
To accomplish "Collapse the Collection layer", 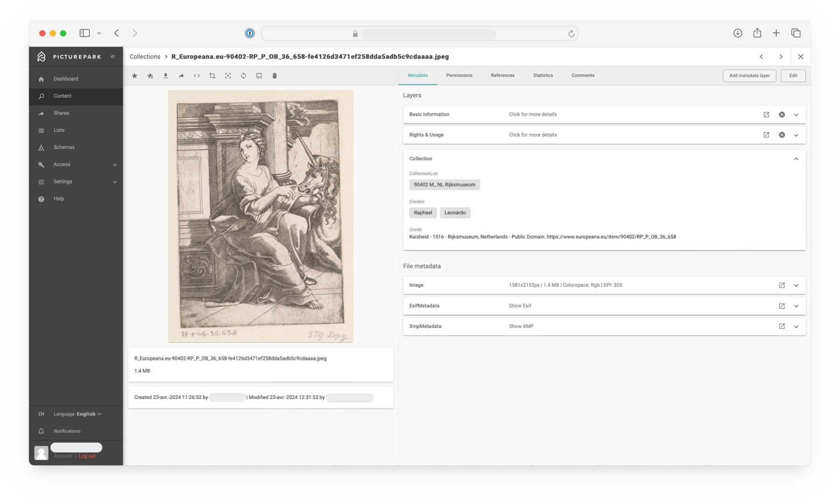I will [x=796, y=159].
